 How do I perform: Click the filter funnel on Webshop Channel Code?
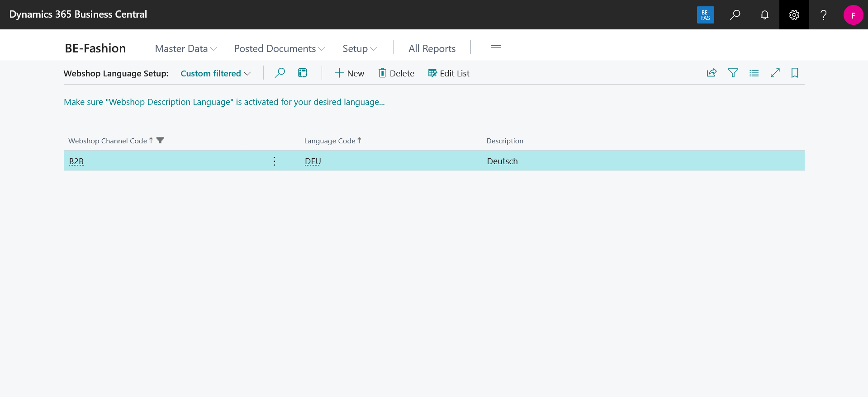point(160,141)
